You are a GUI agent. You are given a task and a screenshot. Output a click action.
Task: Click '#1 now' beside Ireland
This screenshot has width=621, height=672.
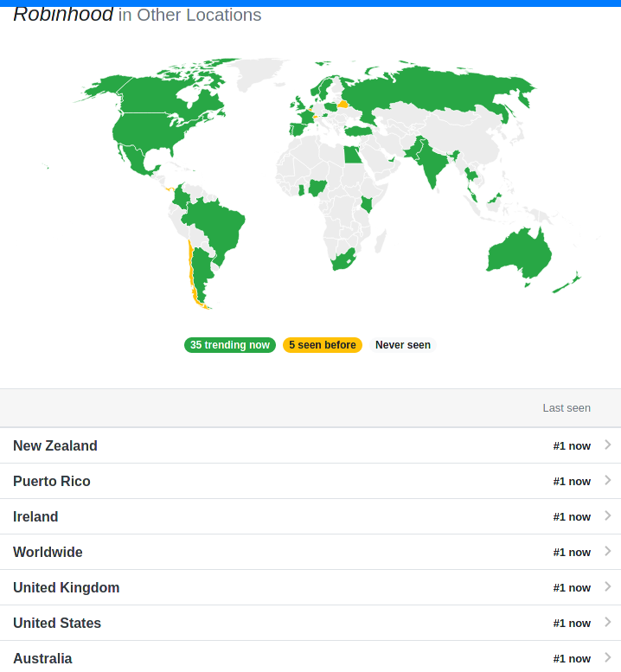[x=572, y=517]
